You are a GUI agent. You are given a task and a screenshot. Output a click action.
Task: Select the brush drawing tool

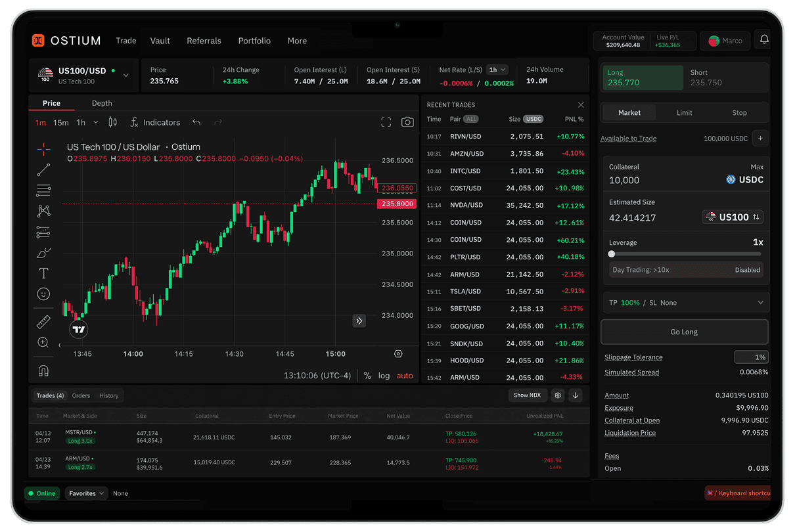(x=43, y=252)
